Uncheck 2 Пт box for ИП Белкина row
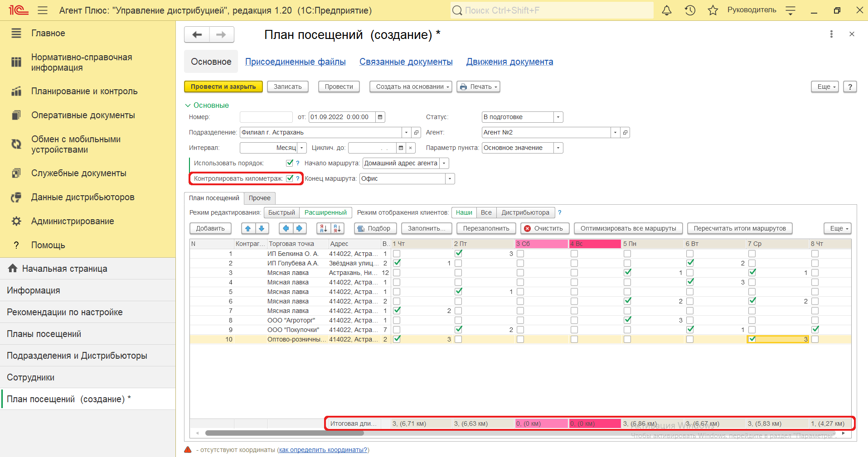 tap(458, 253)
